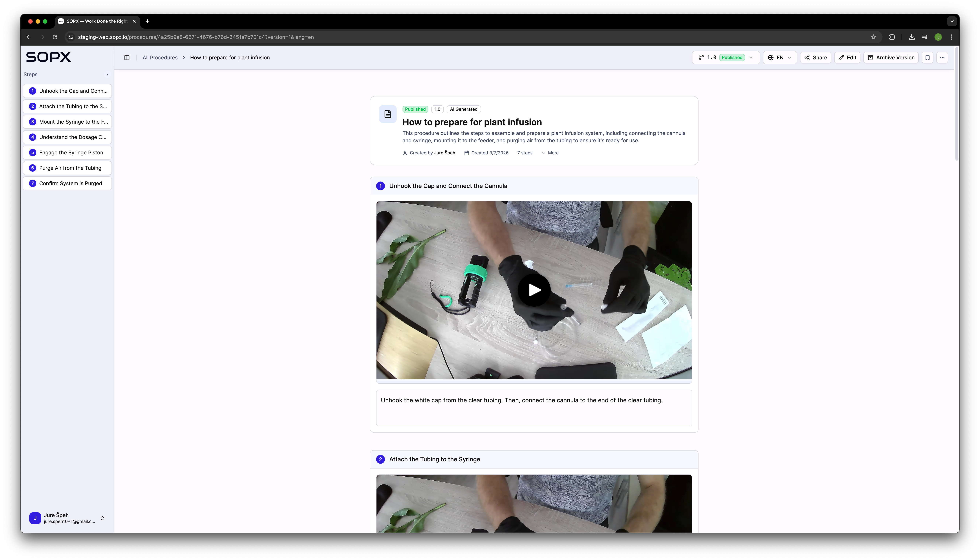Go to All Procedures breadcrumb
The image size is (980, 560).
160,58
